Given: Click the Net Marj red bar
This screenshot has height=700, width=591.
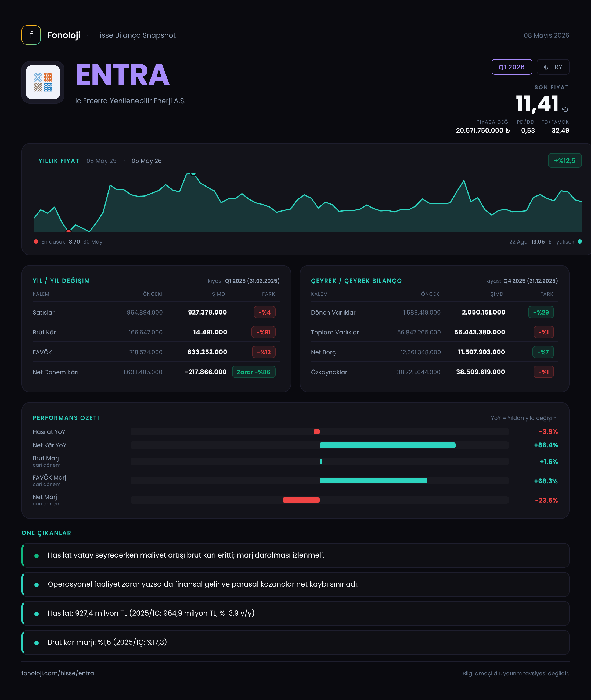Looking at the screenshot, I should [x=301, y=500].
